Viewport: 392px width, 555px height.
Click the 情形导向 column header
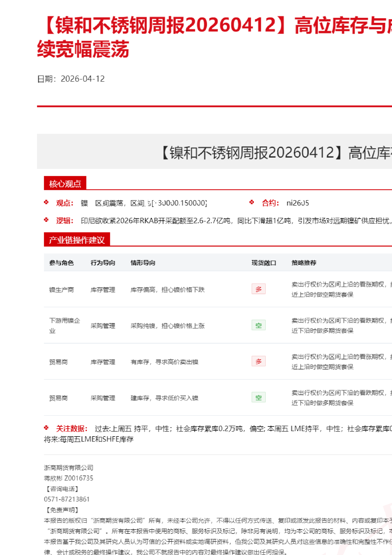point(143,263)
